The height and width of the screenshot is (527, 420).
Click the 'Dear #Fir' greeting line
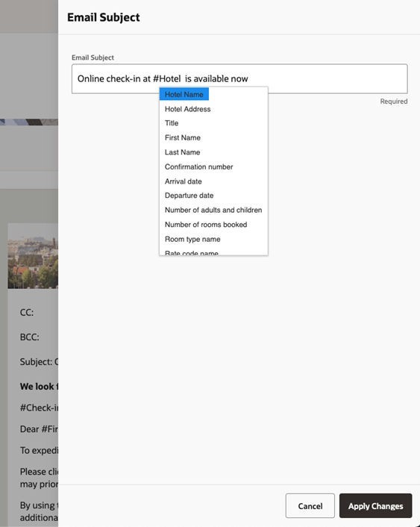[x=39, y=429]
